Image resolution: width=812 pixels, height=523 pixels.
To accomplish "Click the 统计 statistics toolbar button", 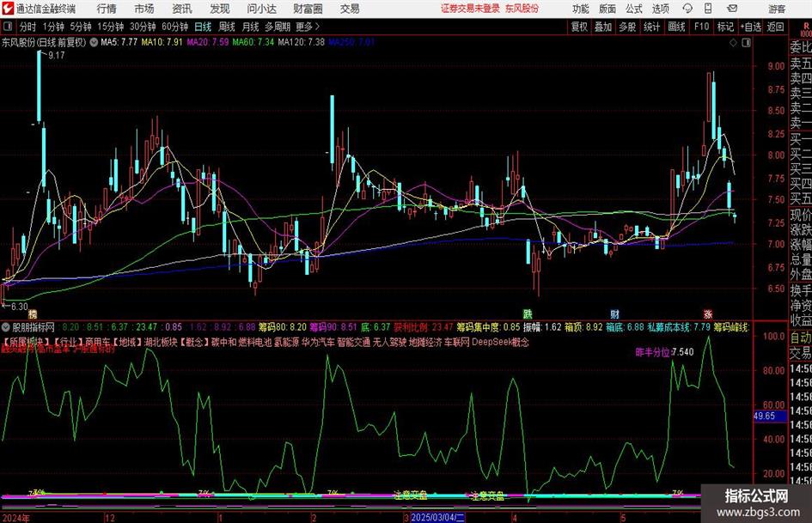I will coord(651,27).
